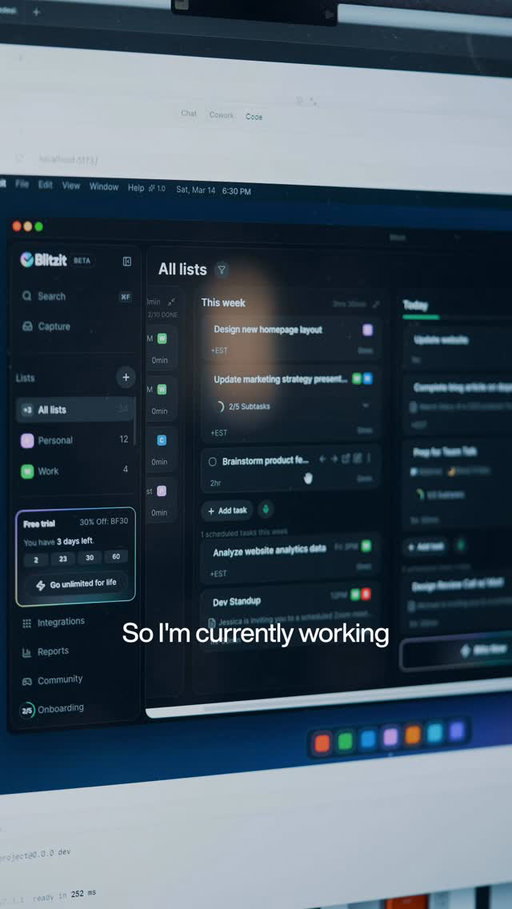Open the Help menu
This screenshot has height=909, width=512.
coord(136,188)
